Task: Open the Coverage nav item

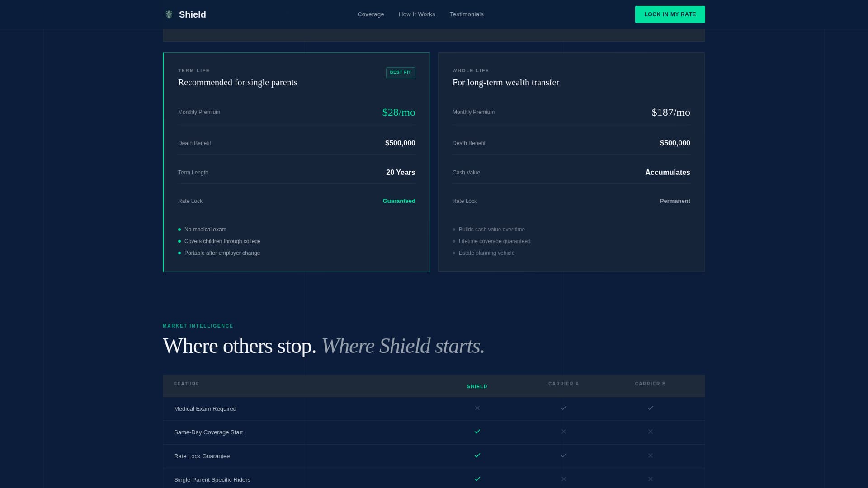Action: click(371, 14)
